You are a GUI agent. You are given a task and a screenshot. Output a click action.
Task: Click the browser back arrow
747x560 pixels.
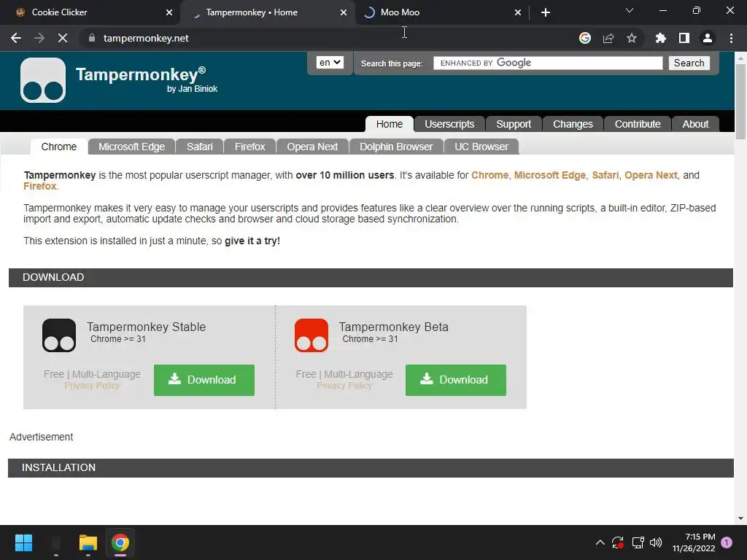(x=16, y=38)
